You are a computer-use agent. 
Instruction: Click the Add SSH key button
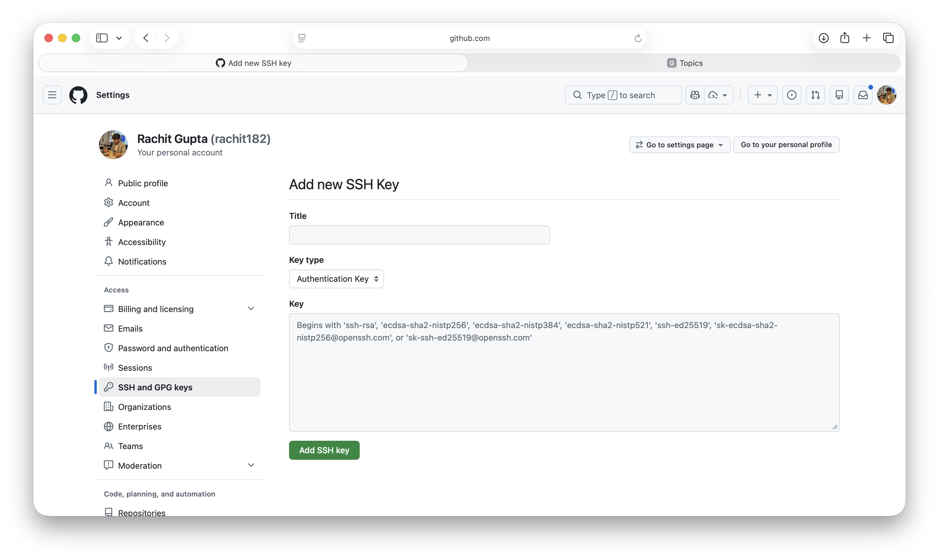pos(324,450)
